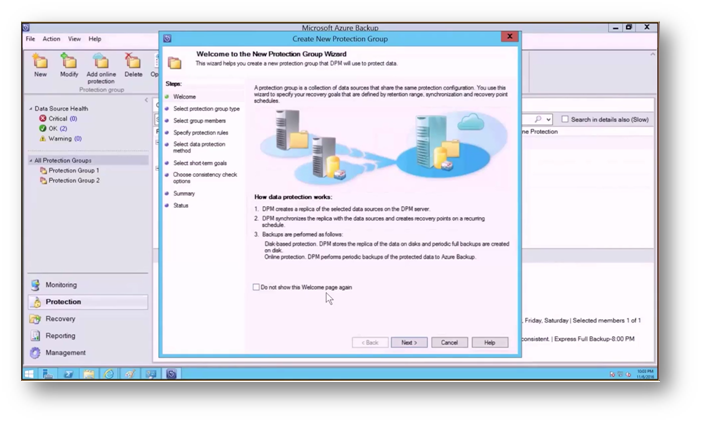Open Server Manager from the taskbar
This screenshot has width=702, height=424.
pyautogui.click(x=47, y=374)
